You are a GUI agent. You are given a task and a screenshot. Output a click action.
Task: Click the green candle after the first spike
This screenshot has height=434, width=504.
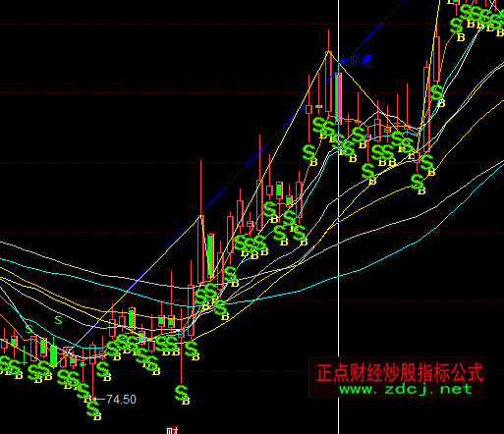pos(211,255)
